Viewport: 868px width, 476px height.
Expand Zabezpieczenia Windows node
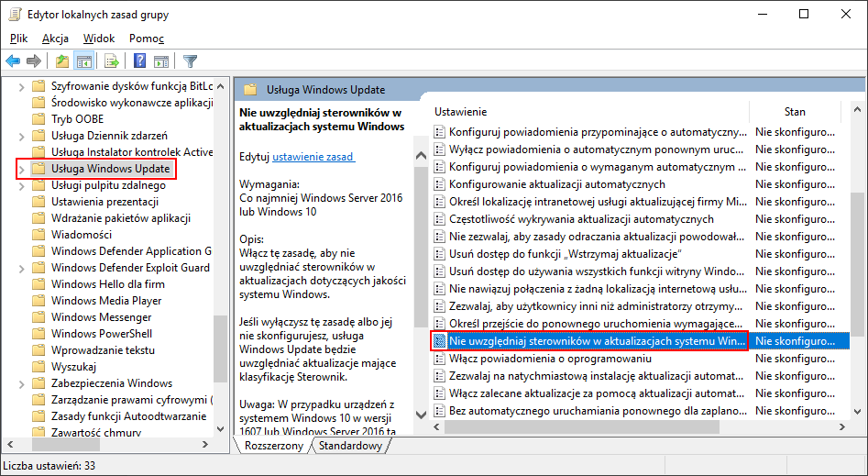click(x=22, y=383)
